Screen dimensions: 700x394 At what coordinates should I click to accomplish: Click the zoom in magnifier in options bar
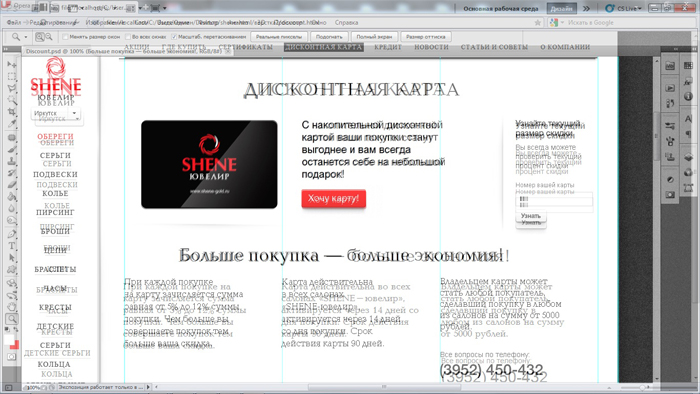pyautogui.click(x=40, y=37)
